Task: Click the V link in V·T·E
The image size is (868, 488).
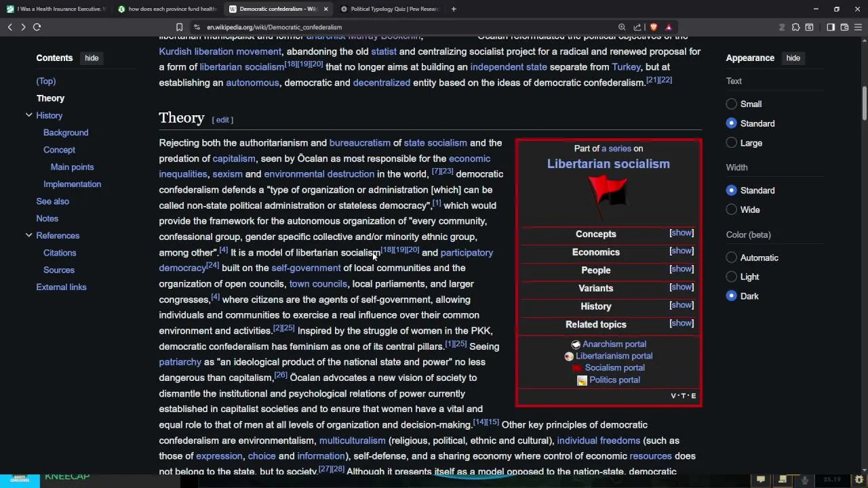Action: [674, 396]
